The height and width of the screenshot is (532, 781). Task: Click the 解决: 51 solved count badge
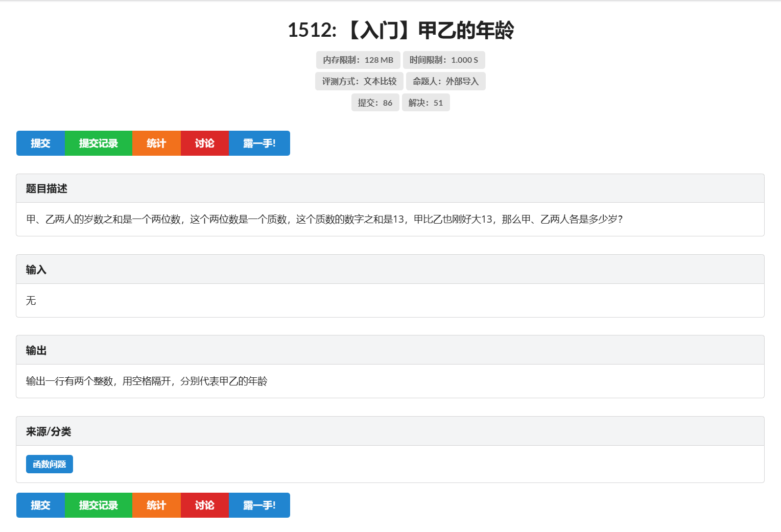[425, 102]
